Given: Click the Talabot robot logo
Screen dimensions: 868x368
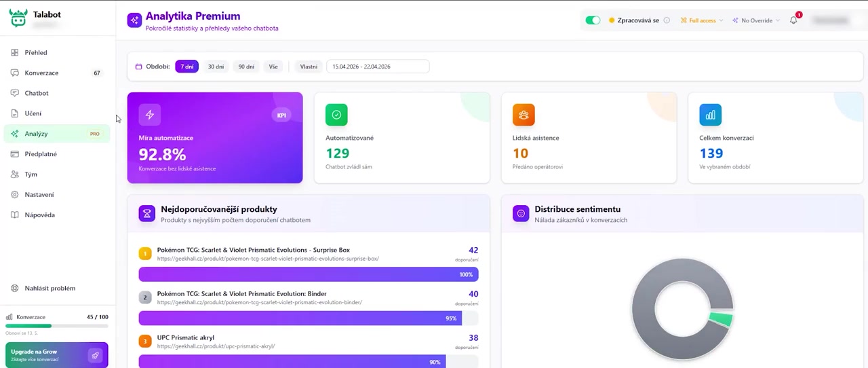Looking at the screenshot, I should click(x=18, y=18).
